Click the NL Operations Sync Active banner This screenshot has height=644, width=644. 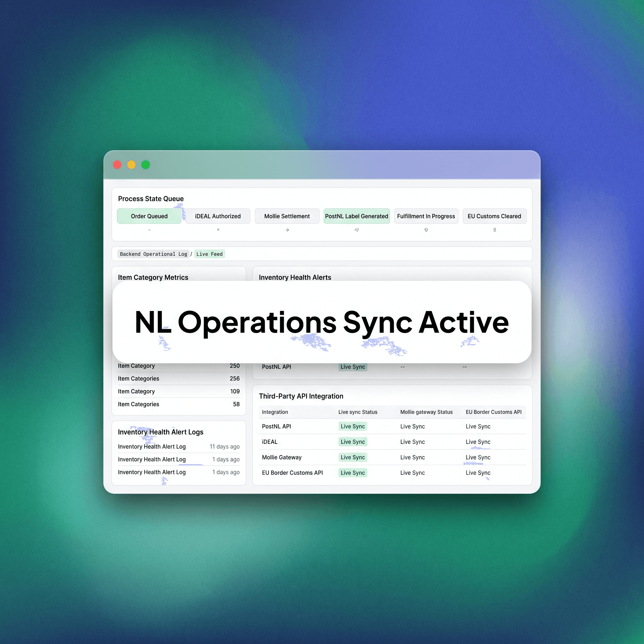pos(322,322)
